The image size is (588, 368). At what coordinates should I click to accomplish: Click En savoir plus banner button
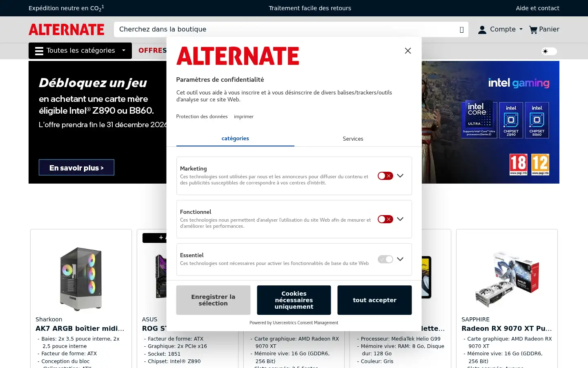point(76,168)
